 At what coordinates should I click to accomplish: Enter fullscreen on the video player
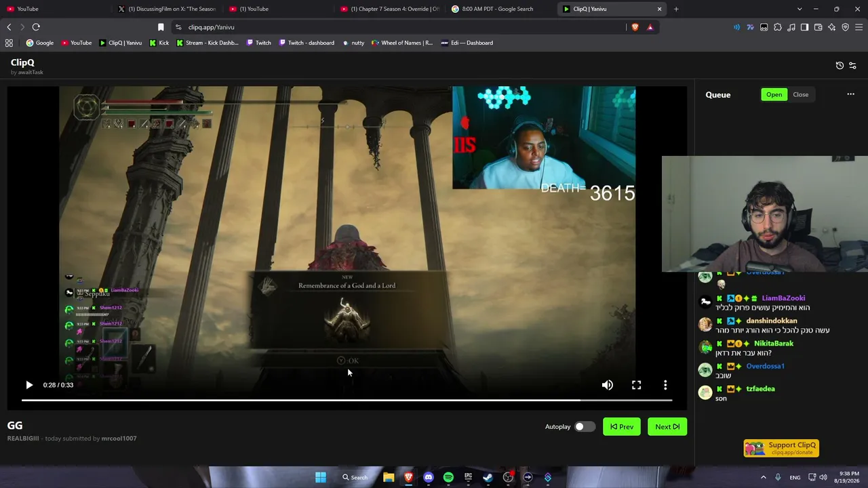(637, 385)
